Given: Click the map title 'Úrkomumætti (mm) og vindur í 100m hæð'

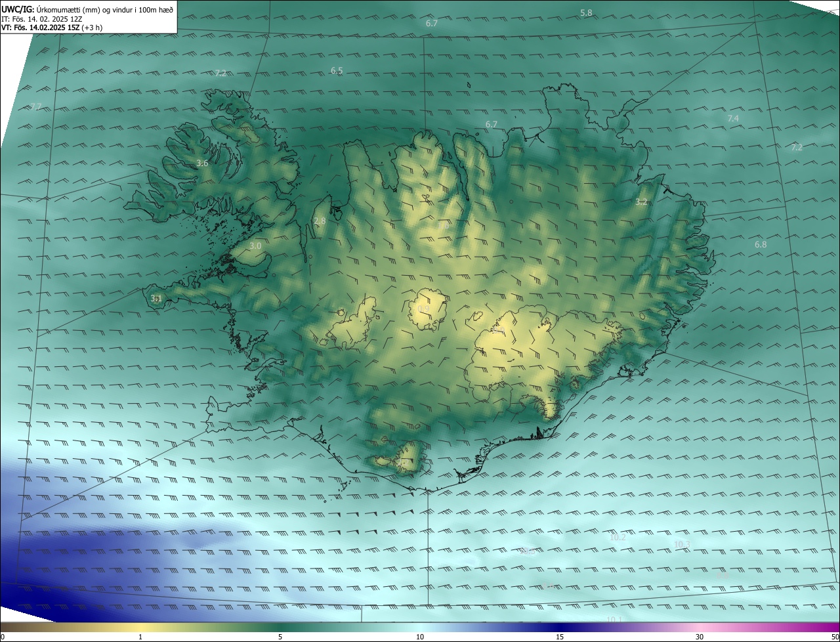Looking at the screenshot, I should tap(104, 9).
